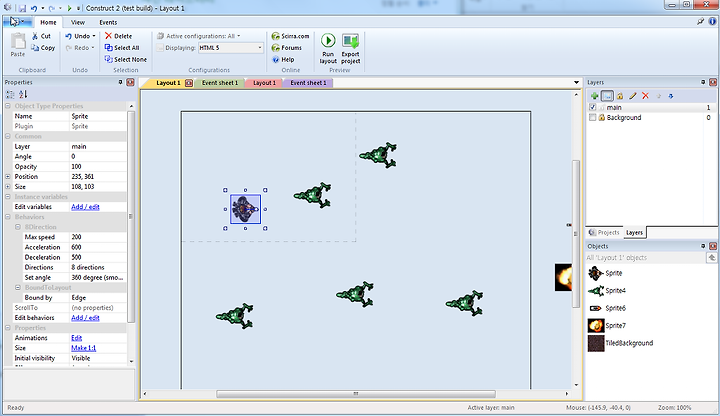Open the Forums link in the ribbon
Image resolution: width=720 pixels, height=416 pixels.
287,48
